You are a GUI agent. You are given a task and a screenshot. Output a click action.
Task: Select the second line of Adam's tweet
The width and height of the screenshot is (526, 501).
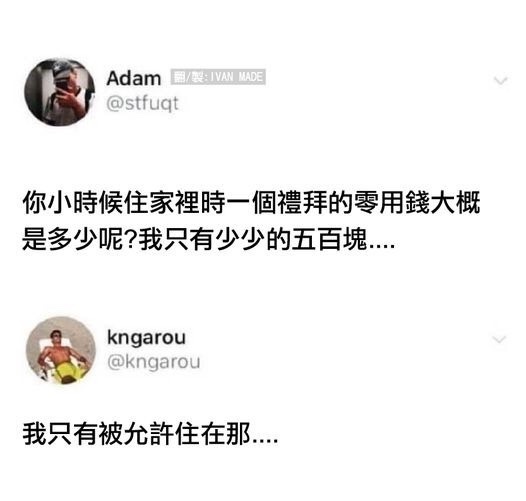[208, 239]
